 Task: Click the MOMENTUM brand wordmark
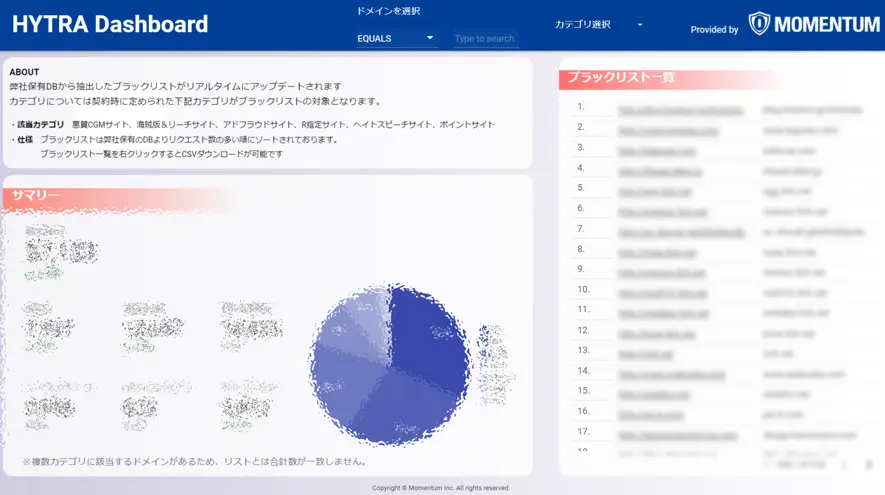tap(827, 25)
